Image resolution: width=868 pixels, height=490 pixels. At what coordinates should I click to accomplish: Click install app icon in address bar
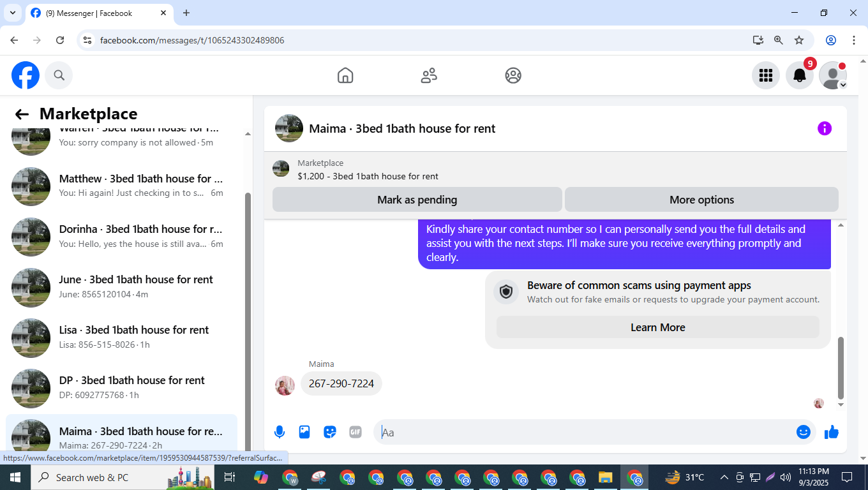[758, 40]
